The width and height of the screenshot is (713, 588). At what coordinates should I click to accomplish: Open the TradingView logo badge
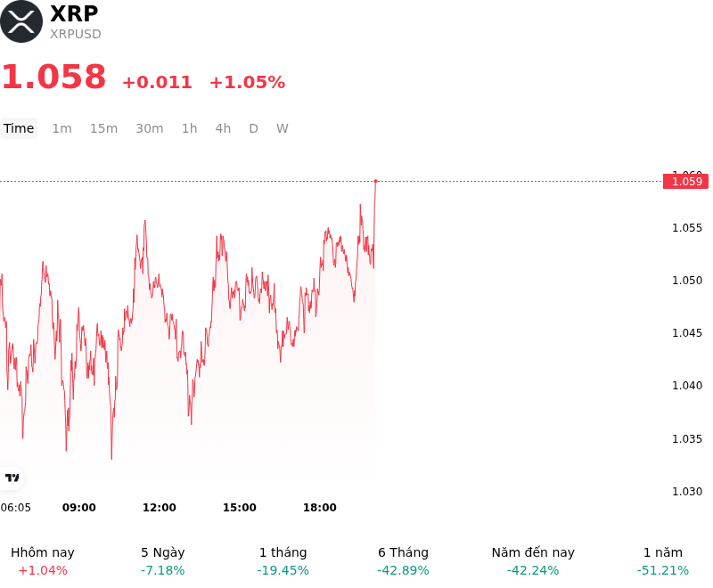tap(12, 478)
